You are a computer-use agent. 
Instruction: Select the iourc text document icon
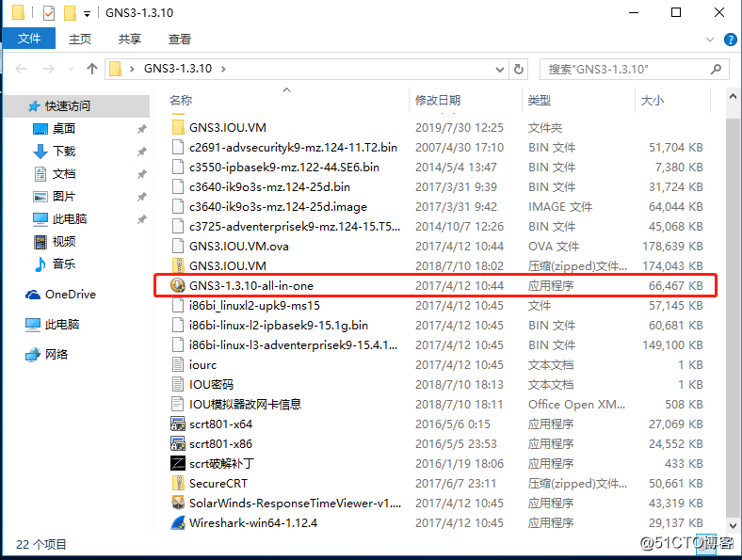tap(178, 364)
